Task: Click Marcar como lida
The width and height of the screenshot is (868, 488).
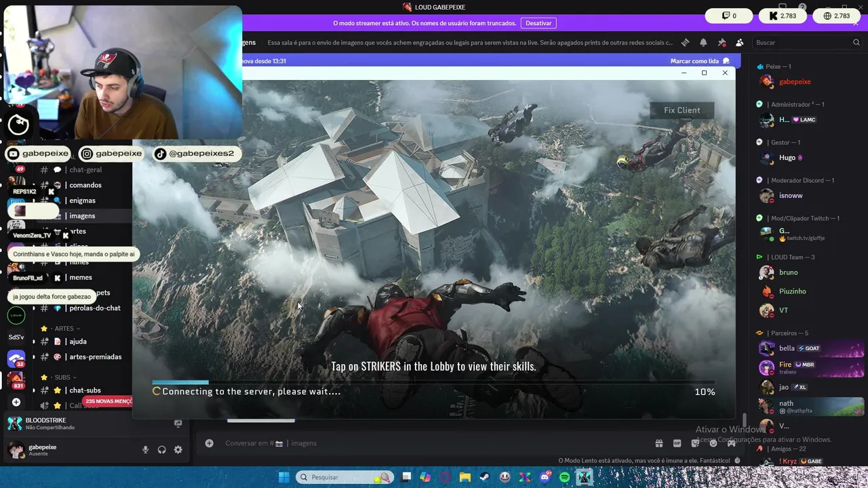Action: tap(700, 61)
